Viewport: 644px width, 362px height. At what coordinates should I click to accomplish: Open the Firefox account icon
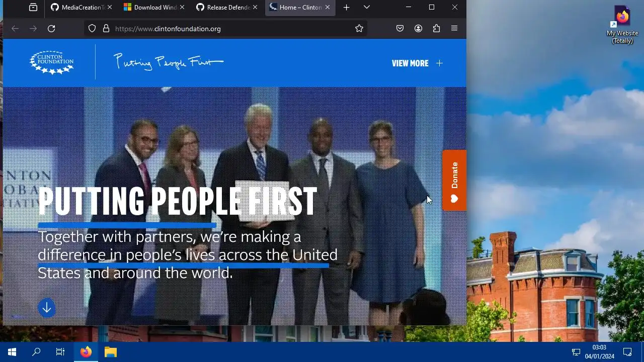click(x=418, y=29)
